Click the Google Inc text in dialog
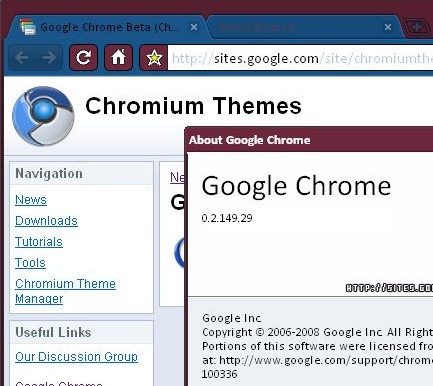433x386 pixels. (232, 318)
